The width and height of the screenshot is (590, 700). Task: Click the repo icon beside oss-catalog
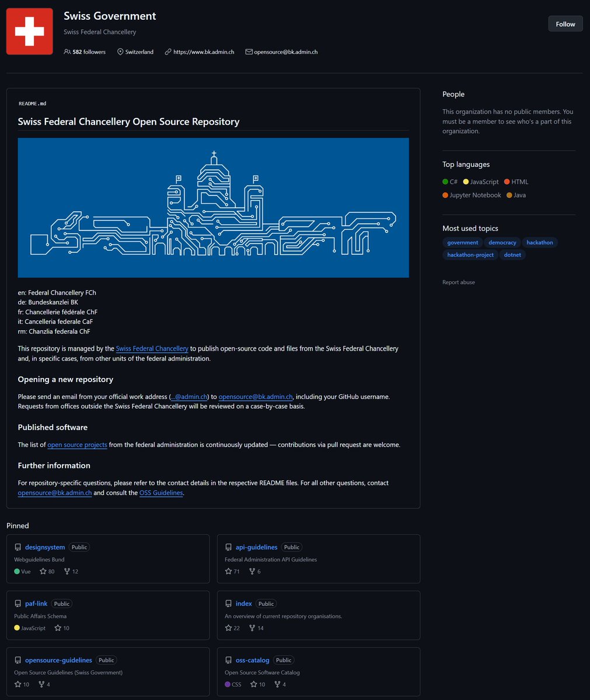click(x=229, y=660)
